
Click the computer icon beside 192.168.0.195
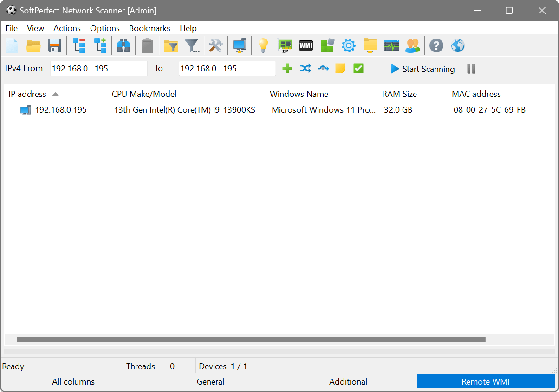point(26,110)
